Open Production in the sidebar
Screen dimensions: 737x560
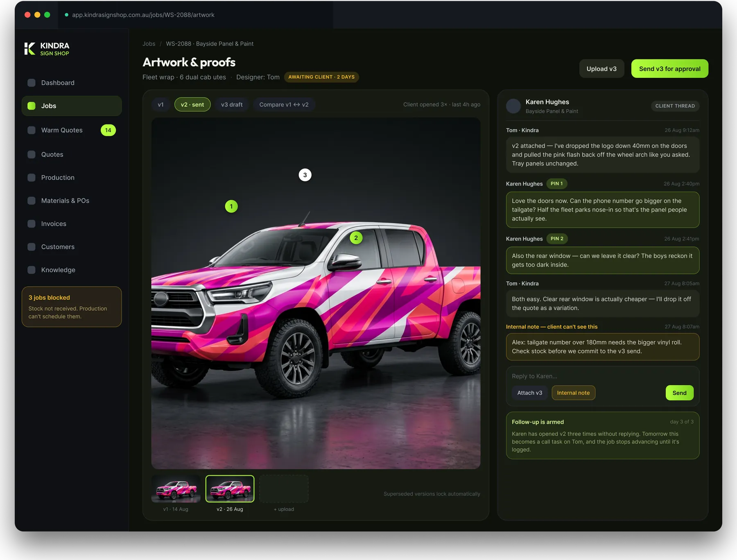coord(72,178)
